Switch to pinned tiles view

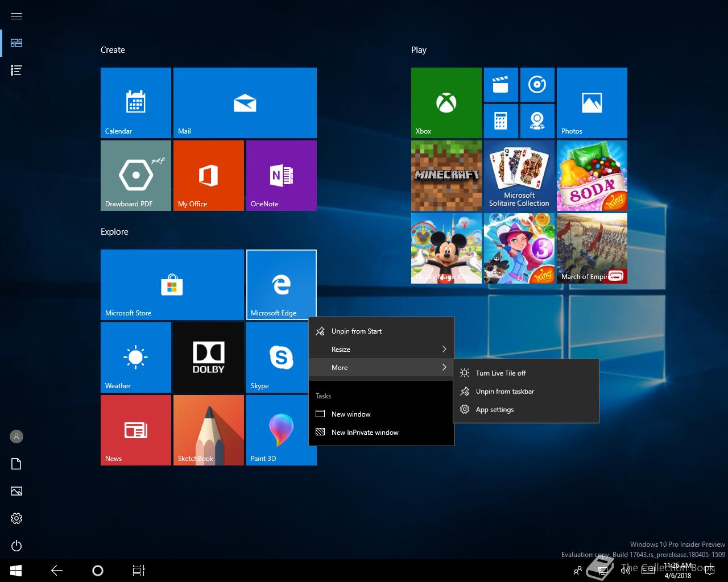click(x=16, y=43)
